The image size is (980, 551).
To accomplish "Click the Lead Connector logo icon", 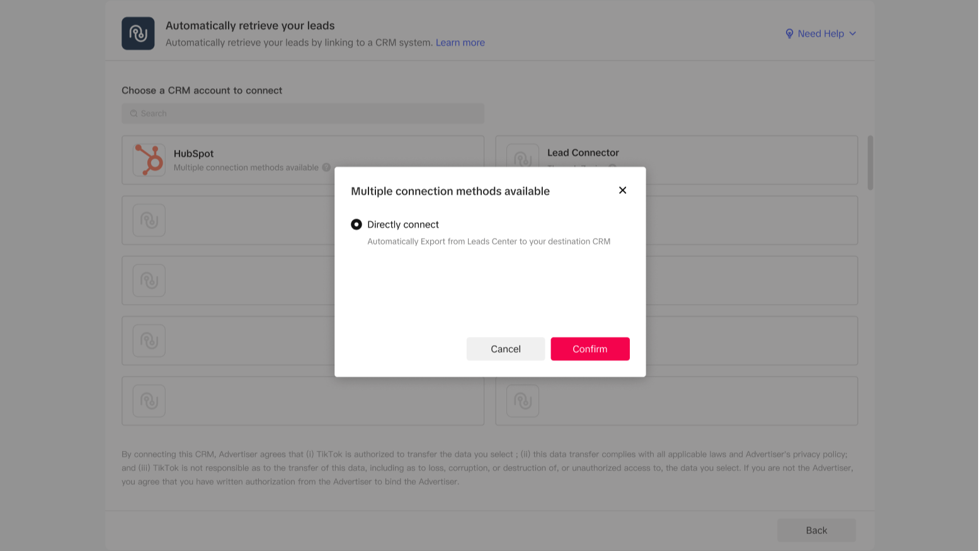I will (x=522, y=159).
